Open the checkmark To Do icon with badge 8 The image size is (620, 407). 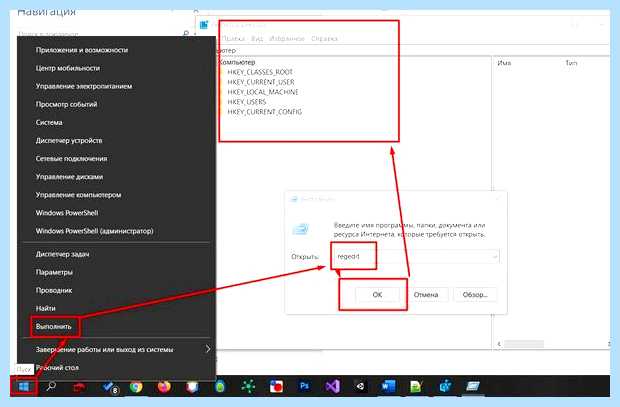click(109, 387)
